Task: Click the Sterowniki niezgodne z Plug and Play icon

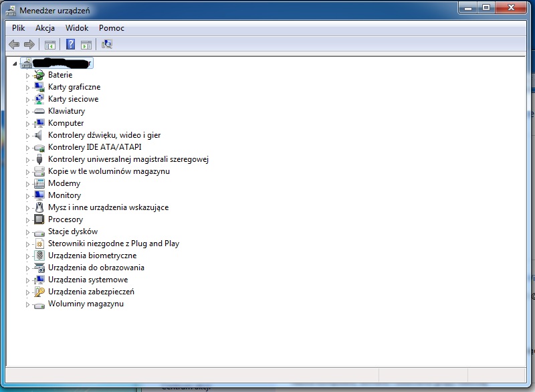Action: tap(39, 243)
